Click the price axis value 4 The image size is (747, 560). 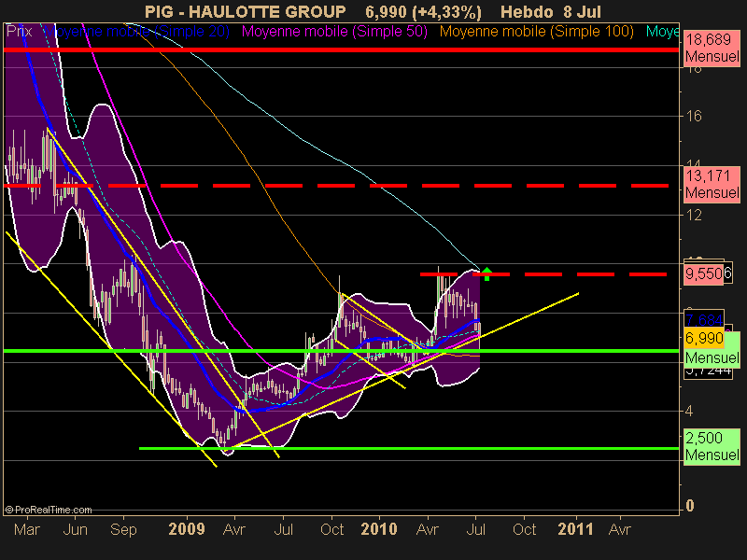[x=689, y=411]
